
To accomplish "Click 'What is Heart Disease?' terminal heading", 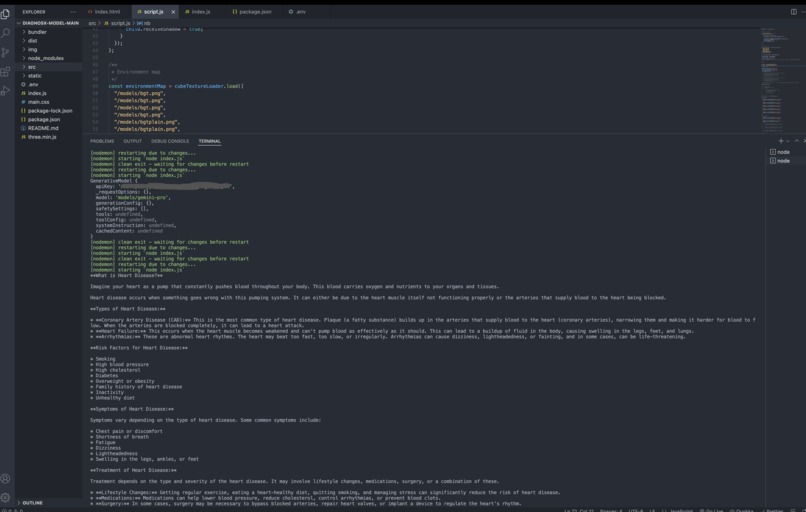I will click(126, 276).
